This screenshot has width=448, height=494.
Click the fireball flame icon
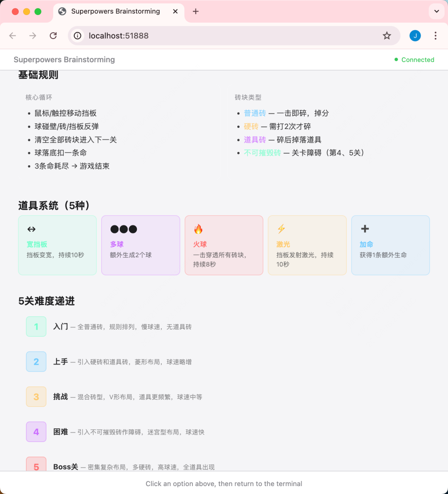(x=198, y=229)
